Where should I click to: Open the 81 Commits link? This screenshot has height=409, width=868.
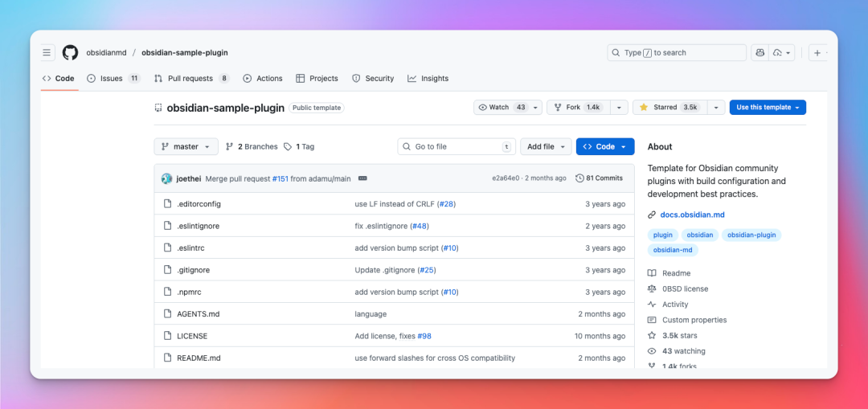pyautogui.click(x=599, y=178)
